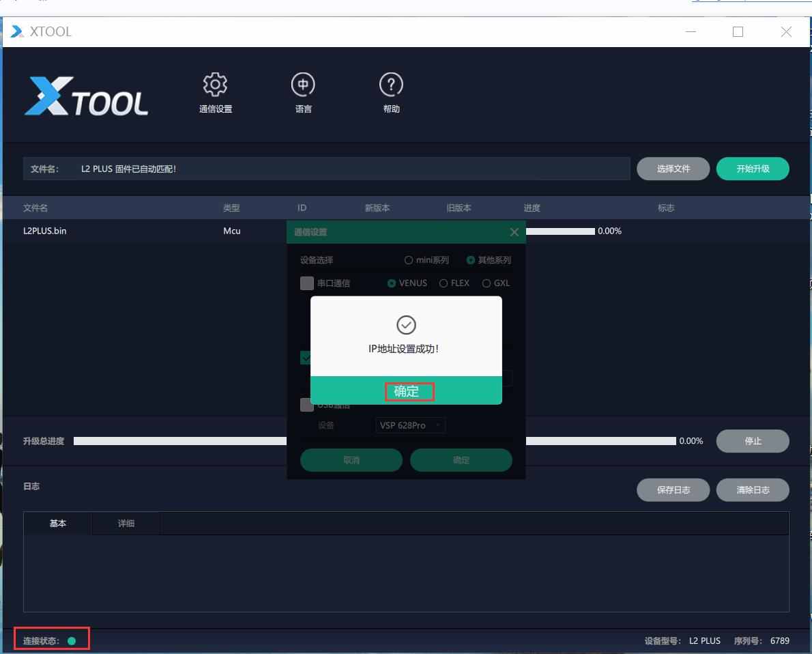Click the 开始升级 button
The height and width of the screenshot is (654, 812).
coord(753,169)
